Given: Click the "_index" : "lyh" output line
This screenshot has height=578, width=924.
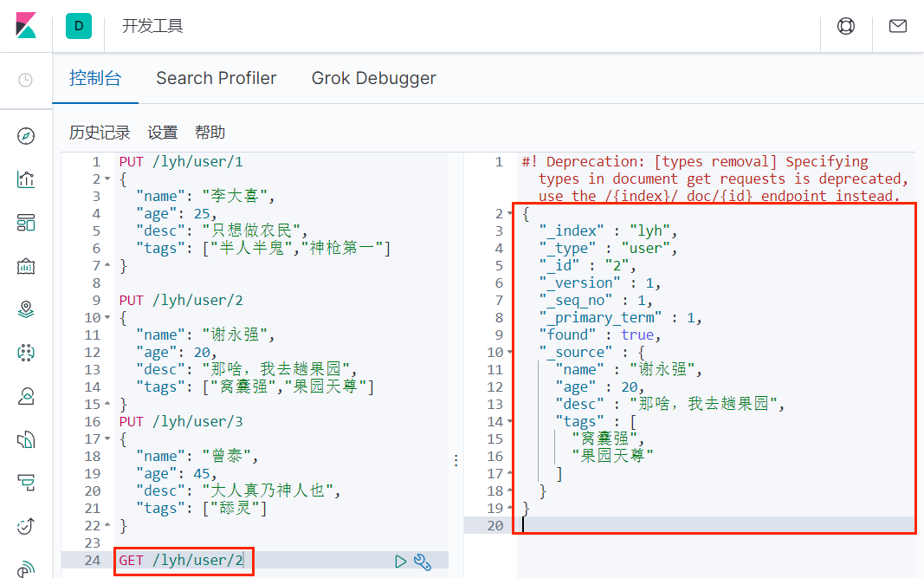Looking at the screenshot, I should (x=608, y=231).
